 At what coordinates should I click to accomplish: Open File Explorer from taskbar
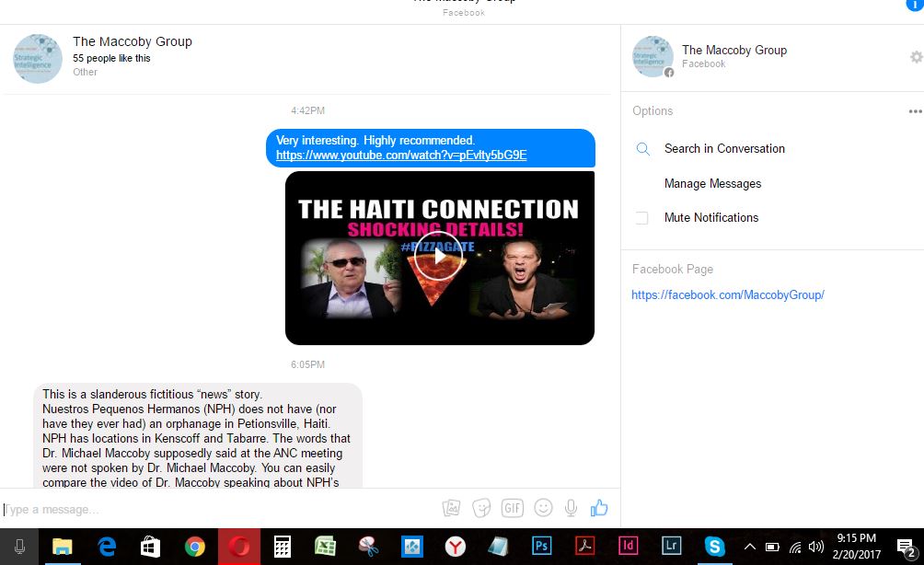tap(62, 547)
